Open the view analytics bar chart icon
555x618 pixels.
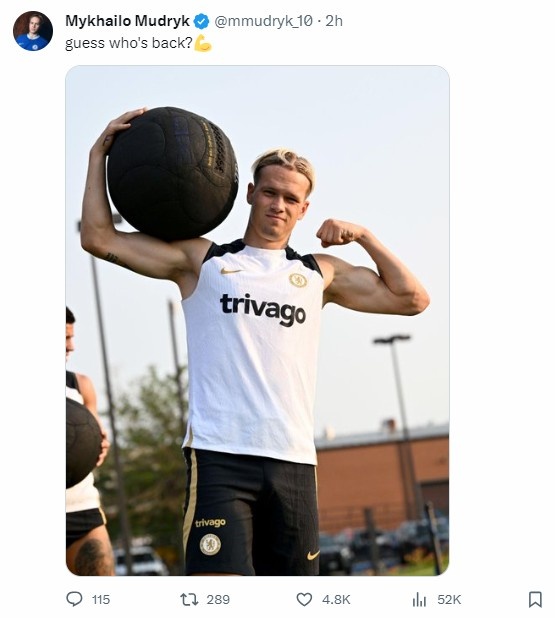[x=419, y=599]
